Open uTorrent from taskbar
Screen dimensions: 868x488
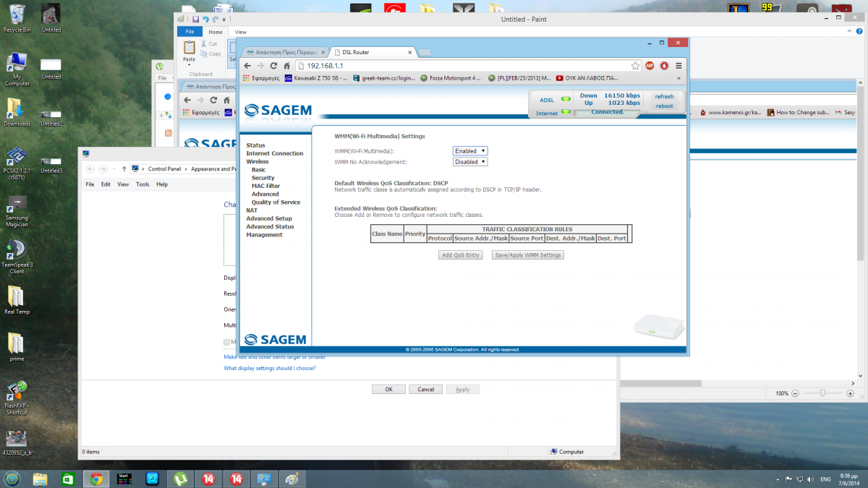[179, 479]
